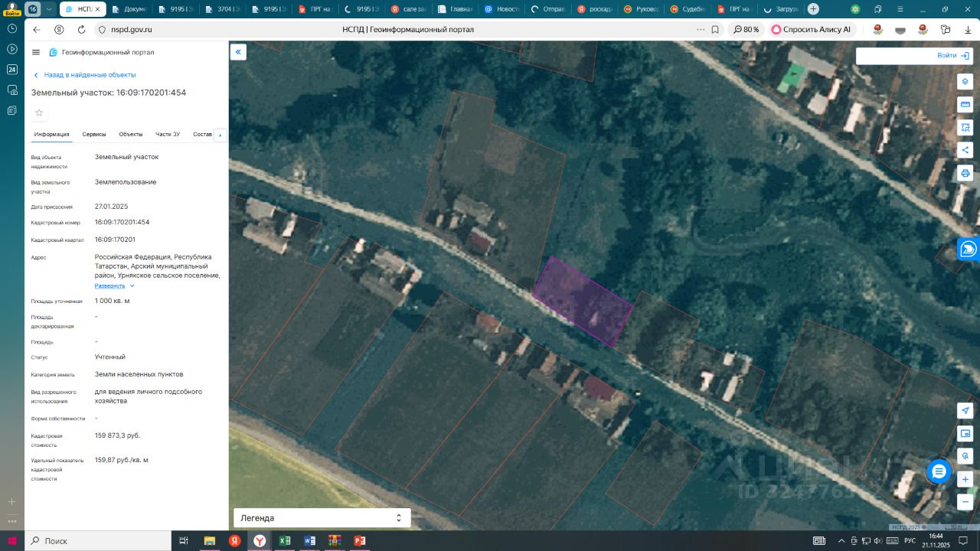Print the map with printer icon
Screen dimensions: 980x551
pyautogui.click(x=965, y=173)
